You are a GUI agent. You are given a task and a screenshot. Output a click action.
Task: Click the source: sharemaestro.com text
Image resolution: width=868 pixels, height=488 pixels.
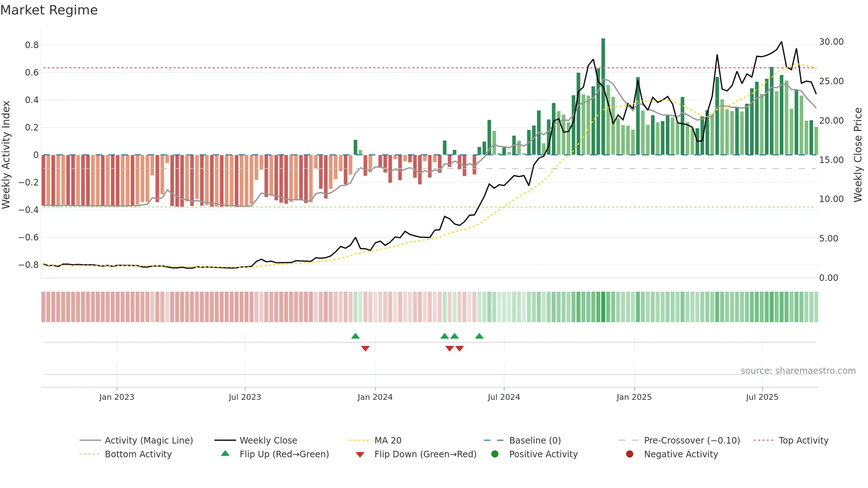pyautogui.click(x=798, y=371)
